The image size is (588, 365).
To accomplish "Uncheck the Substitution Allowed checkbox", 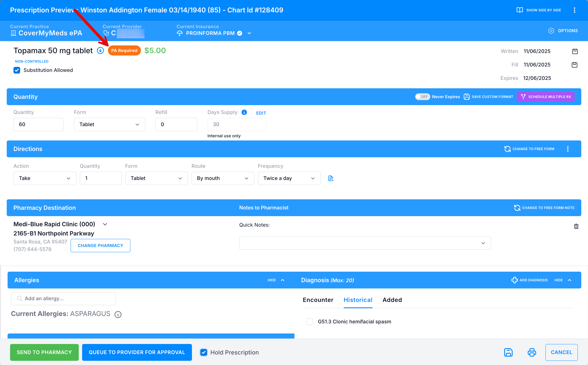I will [17, 70].
